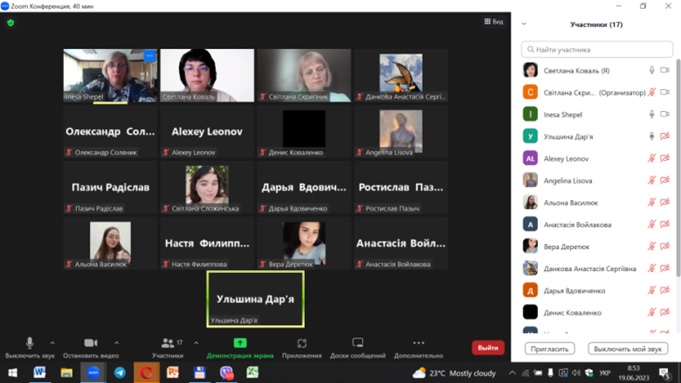Open the Вид view menu
681x383 pixels.
[x=494, y=21]
